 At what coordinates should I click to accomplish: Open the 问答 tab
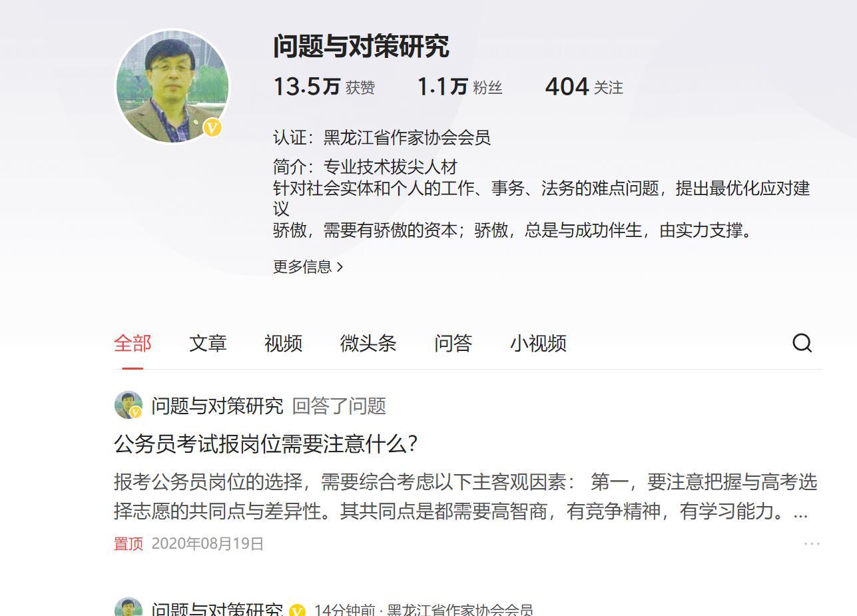click(x=453, y=344)
